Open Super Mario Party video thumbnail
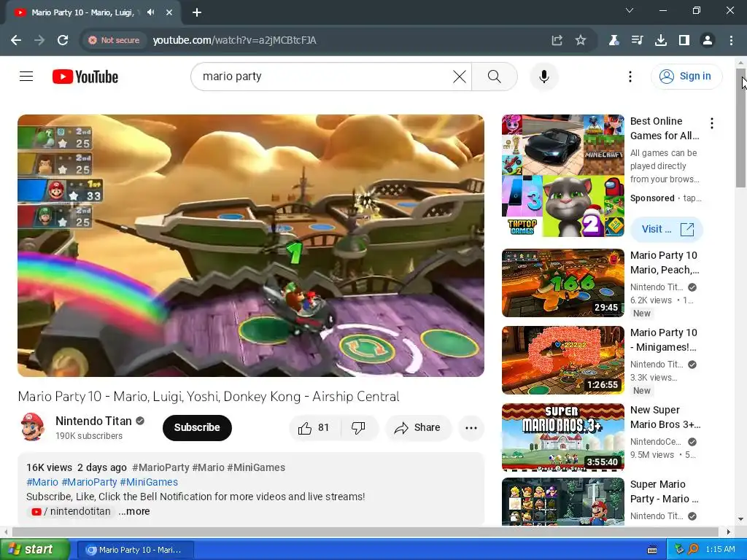Image resolution: width=747 pixels, height=560 pixels. [562, 502]
